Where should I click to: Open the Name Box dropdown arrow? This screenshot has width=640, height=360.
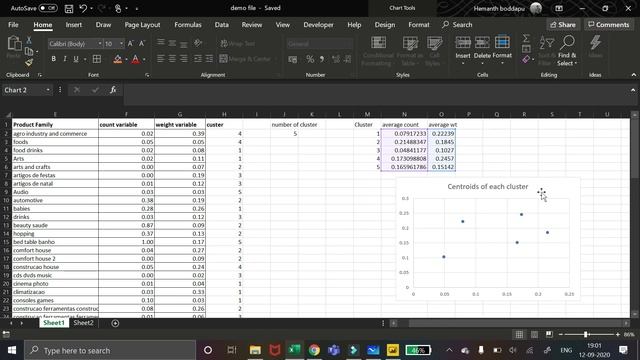click(48, 90)
